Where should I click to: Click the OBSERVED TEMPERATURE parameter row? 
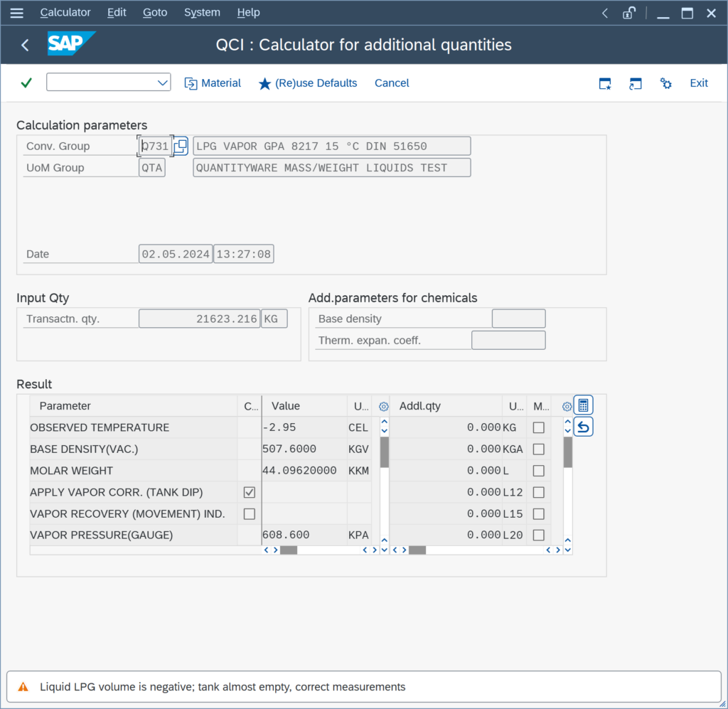coord(134,427)
